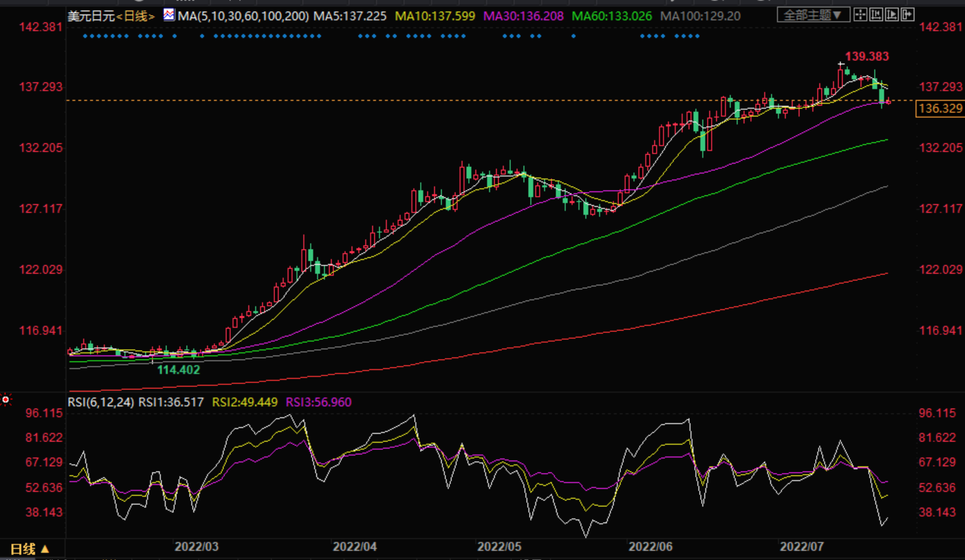965x560 pixels.
Task: Select the 美元日元 symbol title
Action: click(91, 16)
